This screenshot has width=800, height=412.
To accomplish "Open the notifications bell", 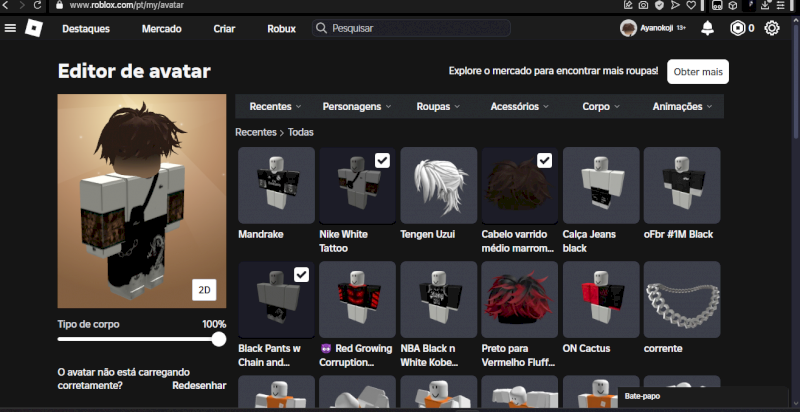I will (708, 28).
